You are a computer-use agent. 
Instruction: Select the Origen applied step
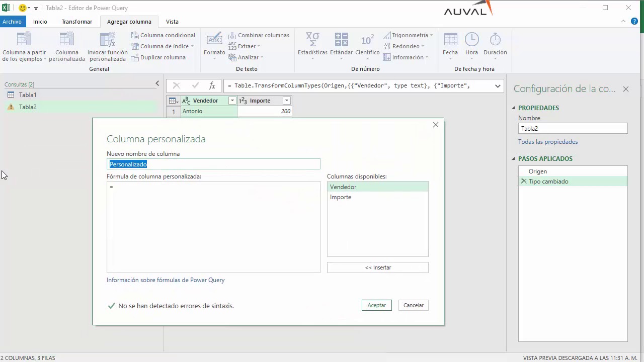pyautogui.click(x=573, y=171)
